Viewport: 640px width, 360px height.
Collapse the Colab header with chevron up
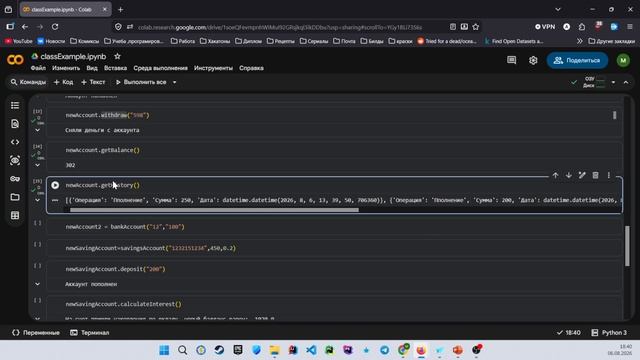point(626,82)
